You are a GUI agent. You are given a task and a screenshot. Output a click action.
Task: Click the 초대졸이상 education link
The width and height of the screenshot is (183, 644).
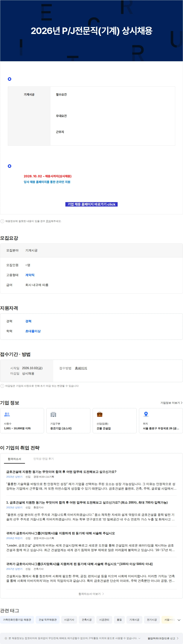(33, 331)
